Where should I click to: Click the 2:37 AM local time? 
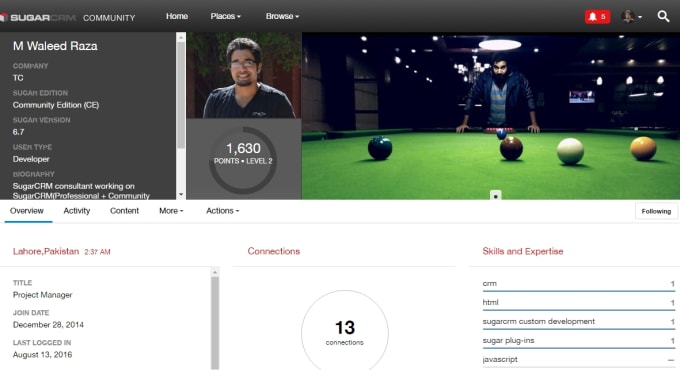point(97,252)
